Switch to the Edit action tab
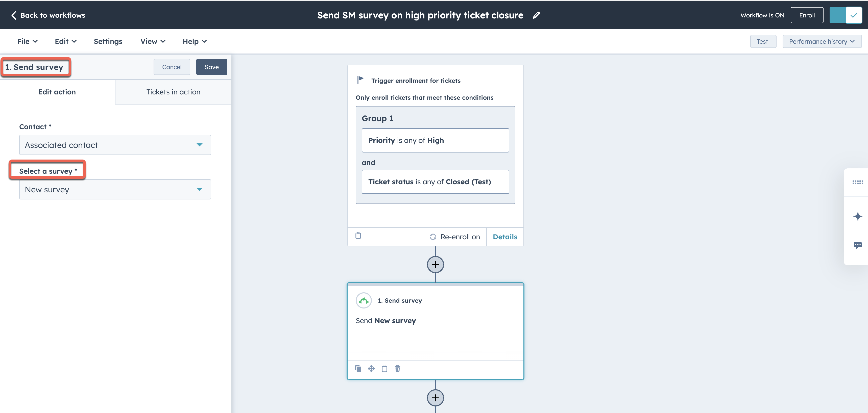 57,92
